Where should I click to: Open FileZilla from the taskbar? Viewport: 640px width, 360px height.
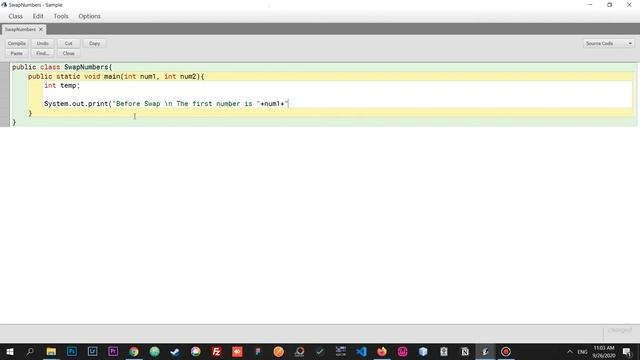[216, 351]
